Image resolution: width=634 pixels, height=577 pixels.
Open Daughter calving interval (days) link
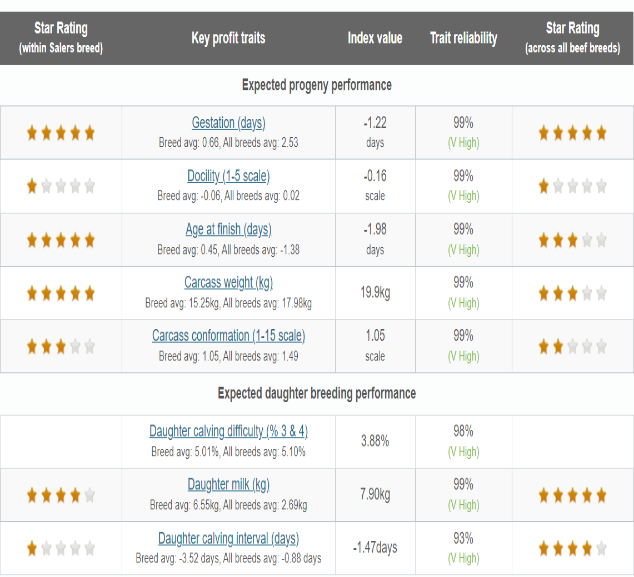228,538
